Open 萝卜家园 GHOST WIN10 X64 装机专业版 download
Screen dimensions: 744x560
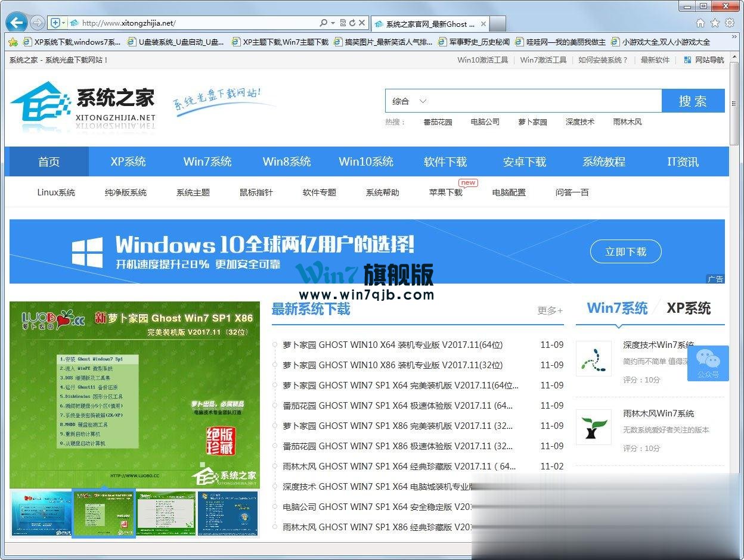tap(392, 345)
